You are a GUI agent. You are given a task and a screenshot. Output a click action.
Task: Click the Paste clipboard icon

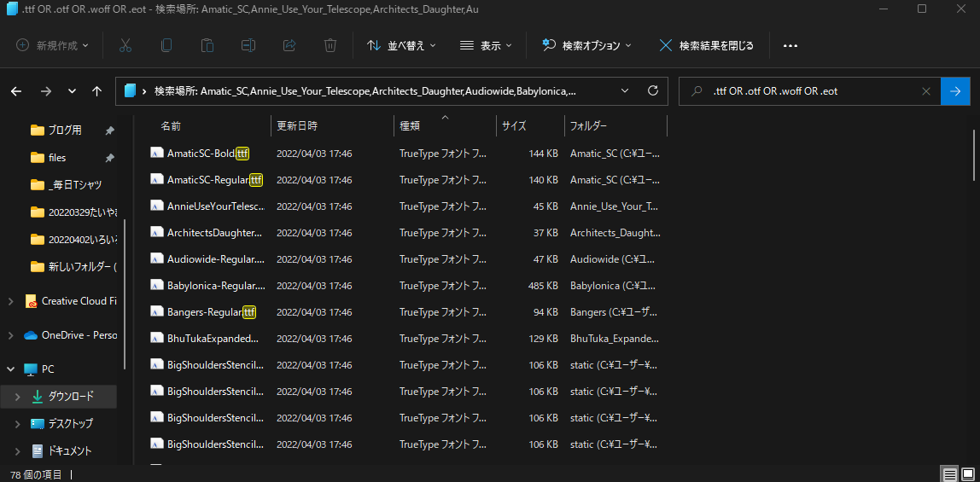[x=207, y=45]
